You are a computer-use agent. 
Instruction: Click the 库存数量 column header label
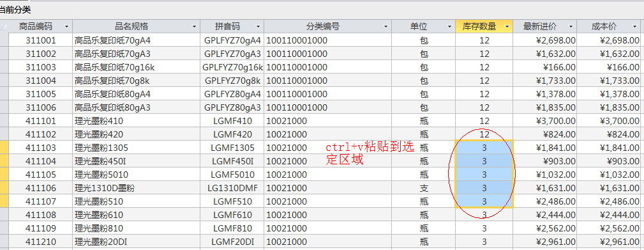click(479, 27)
